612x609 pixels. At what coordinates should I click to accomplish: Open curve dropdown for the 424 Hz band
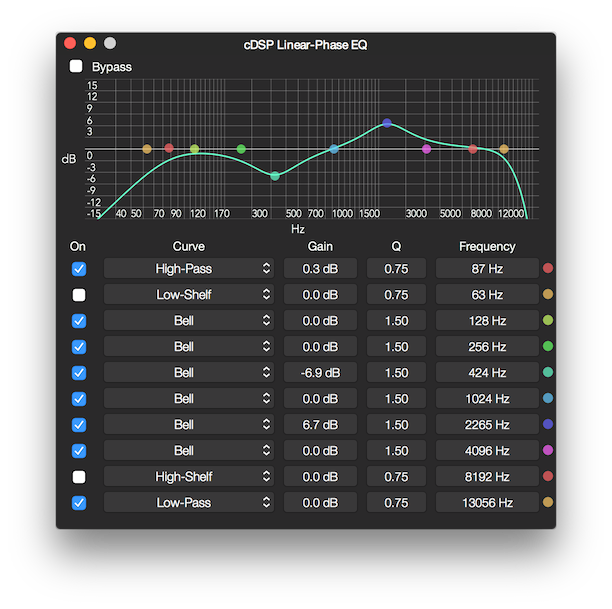(189, 372)
